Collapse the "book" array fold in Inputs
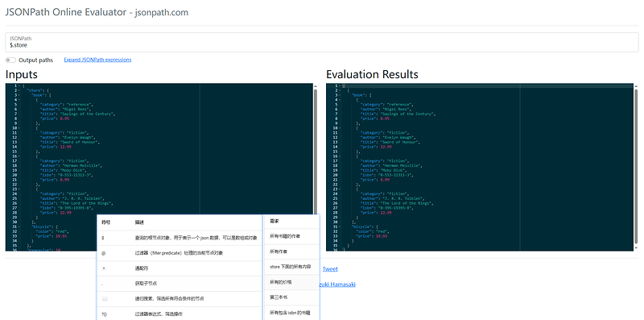644x320 pixels. click(19, 95)
